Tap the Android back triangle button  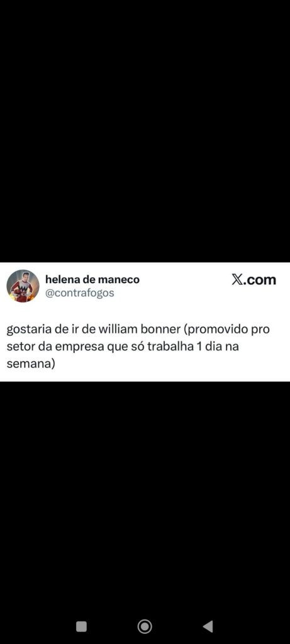click(x=208, y=626)
